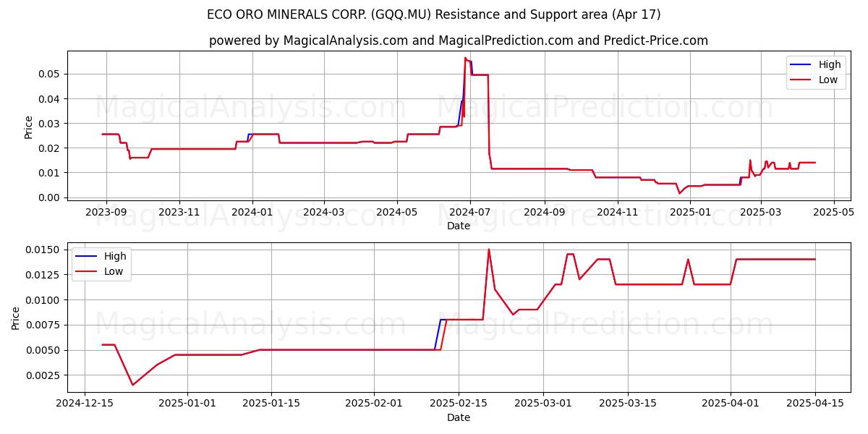
Task: Click the 2024-01 tick label
Action: 252,212
